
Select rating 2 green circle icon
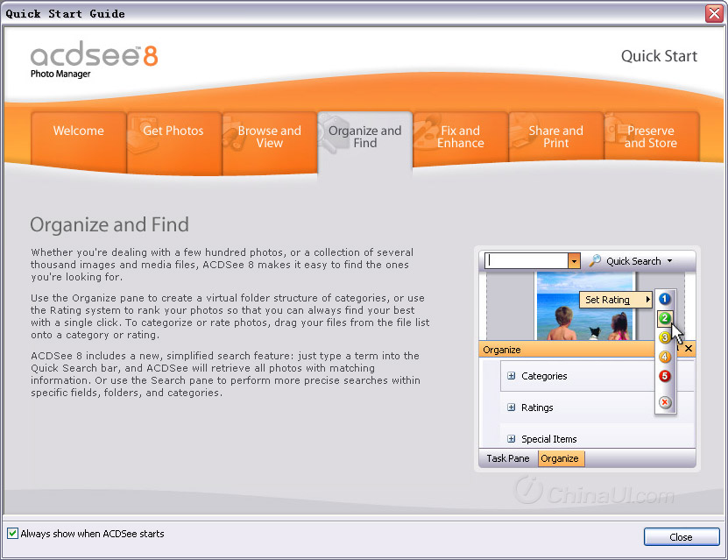tap(665, 318)
